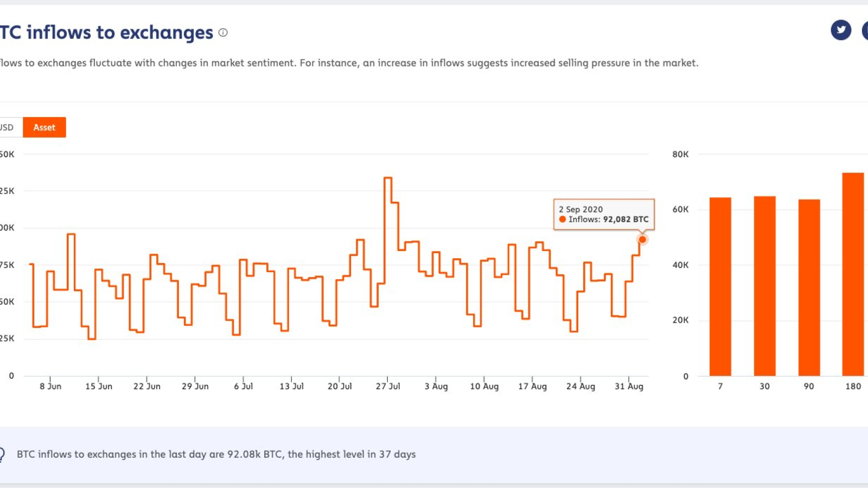Click the '31 Aug' x-axis label
The width and height of the screenshot is (868, 488).
point(629,386)
